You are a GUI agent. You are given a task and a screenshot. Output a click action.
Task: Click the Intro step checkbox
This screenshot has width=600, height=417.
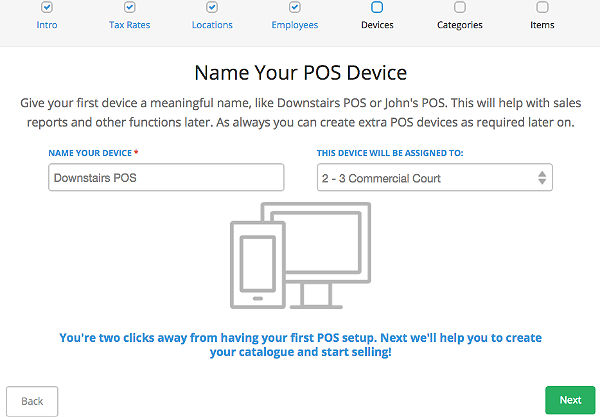pos(47,7)
